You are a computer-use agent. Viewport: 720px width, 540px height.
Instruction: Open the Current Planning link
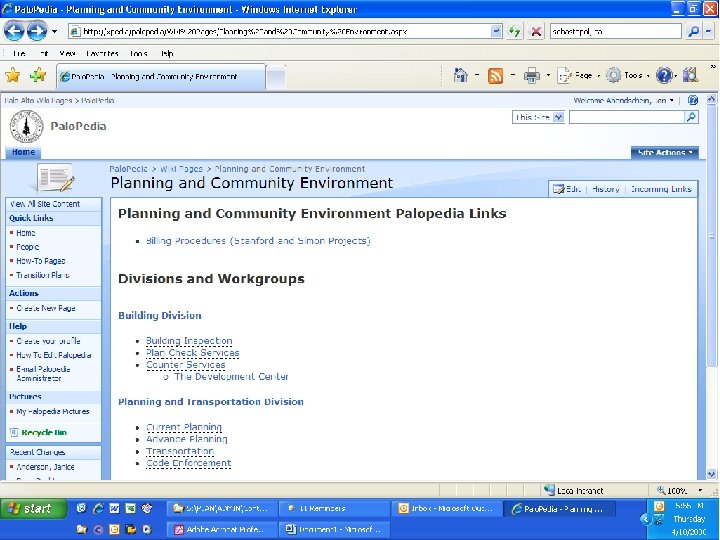(x=184, y=427)
